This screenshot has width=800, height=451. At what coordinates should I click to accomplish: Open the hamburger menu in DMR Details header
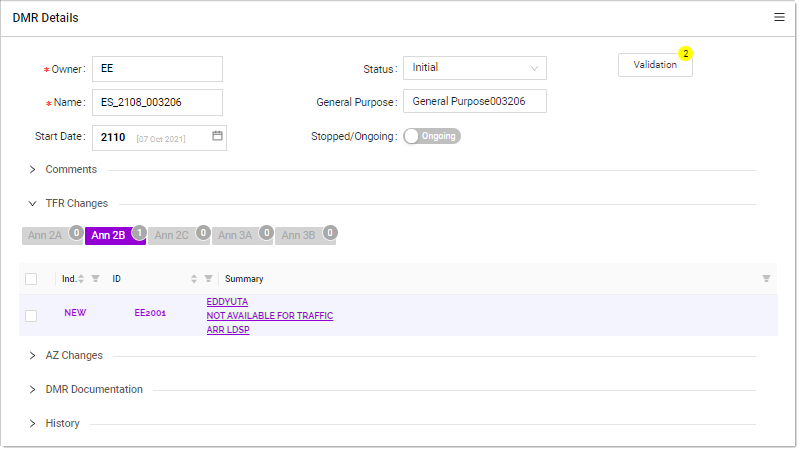[779, 18]
